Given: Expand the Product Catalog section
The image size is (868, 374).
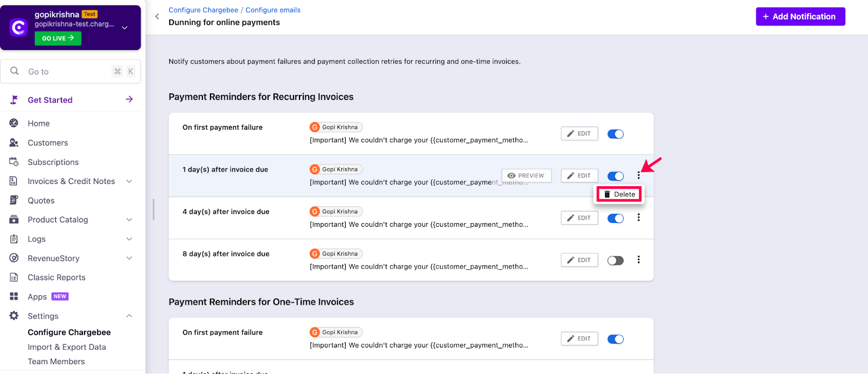Looking at the screenshot, I should [x=129, y=220].
